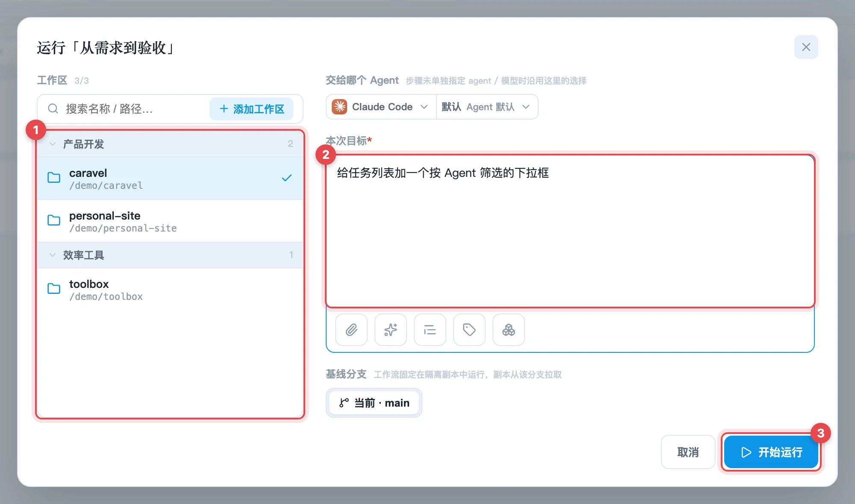
Task: Click the 3/3 workspace counter
Action: point(82,81)
